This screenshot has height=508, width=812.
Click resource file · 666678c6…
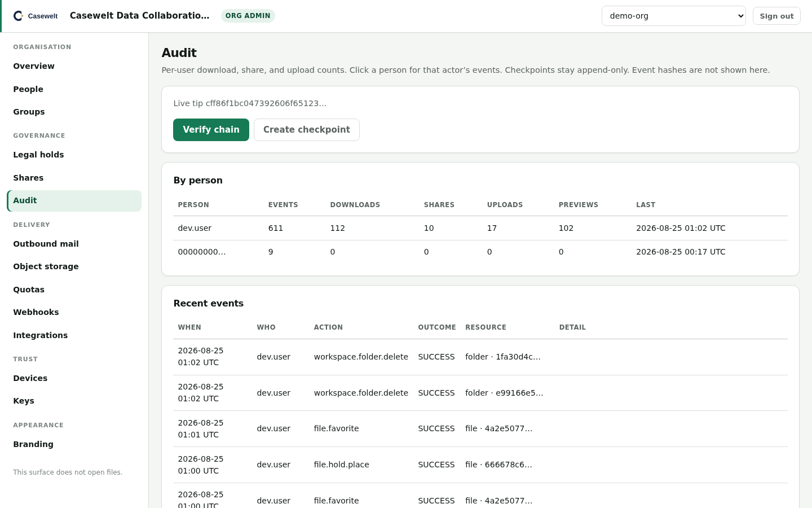[x=498, y=465]
